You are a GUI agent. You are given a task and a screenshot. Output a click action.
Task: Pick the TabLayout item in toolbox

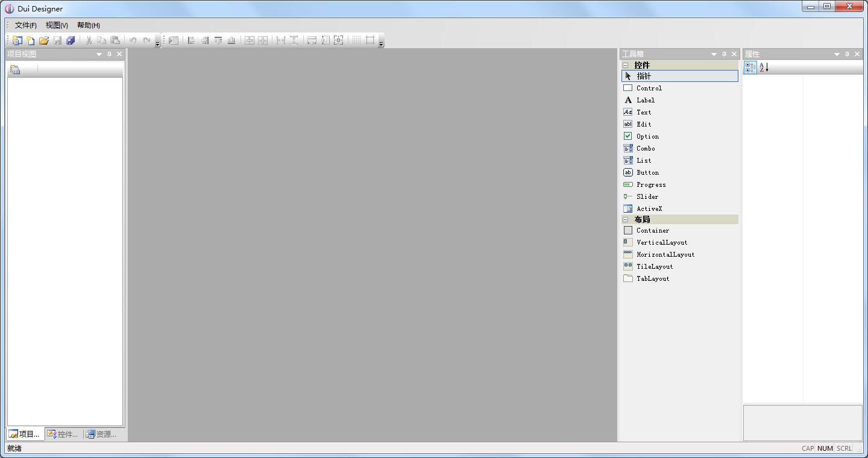[652, 278]
